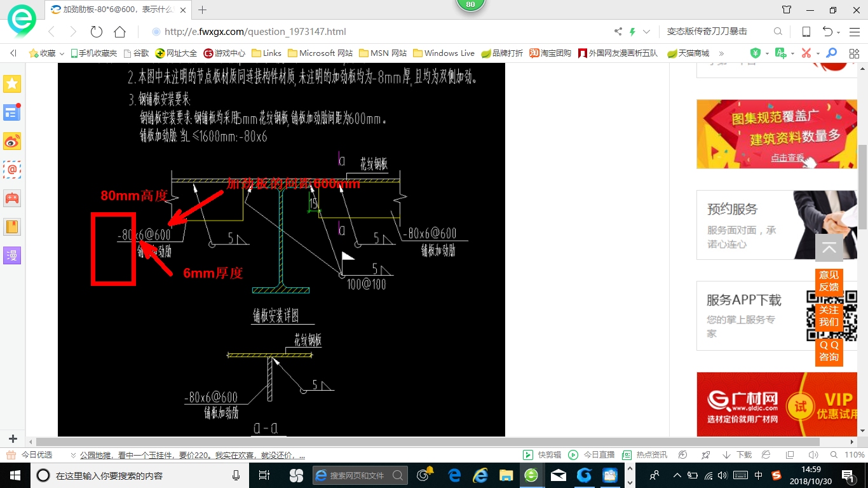
Task: Click the browser back arrow
Action: click(x=51, y=32)
